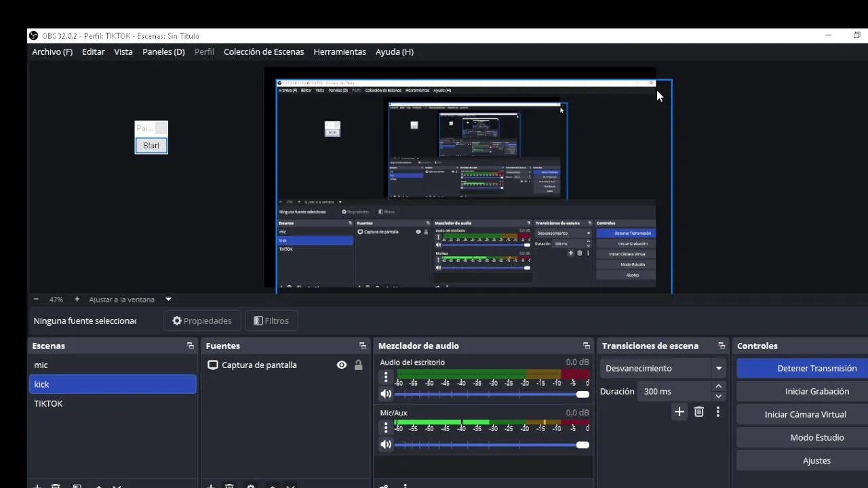This screenshot has width=868, height=488.
Task: Open Ajustes in Controles panel
Action: click(x=803, y=460)
